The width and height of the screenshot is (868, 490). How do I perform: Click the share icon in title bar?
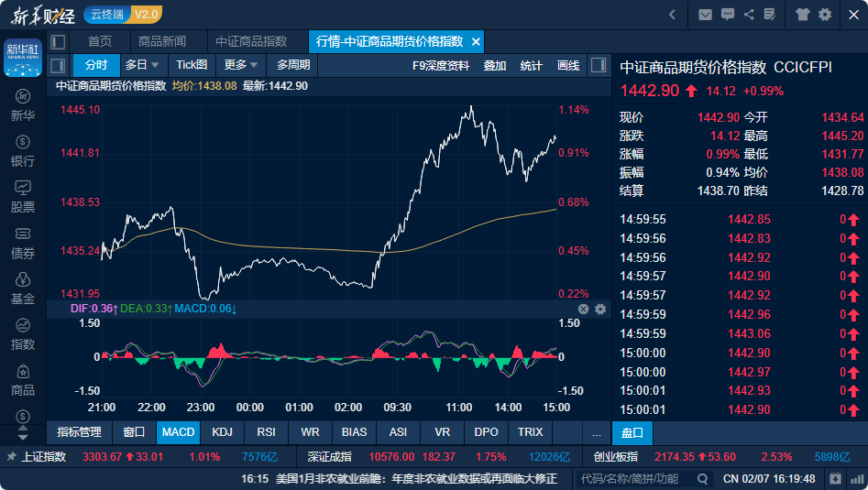point(749,14)
